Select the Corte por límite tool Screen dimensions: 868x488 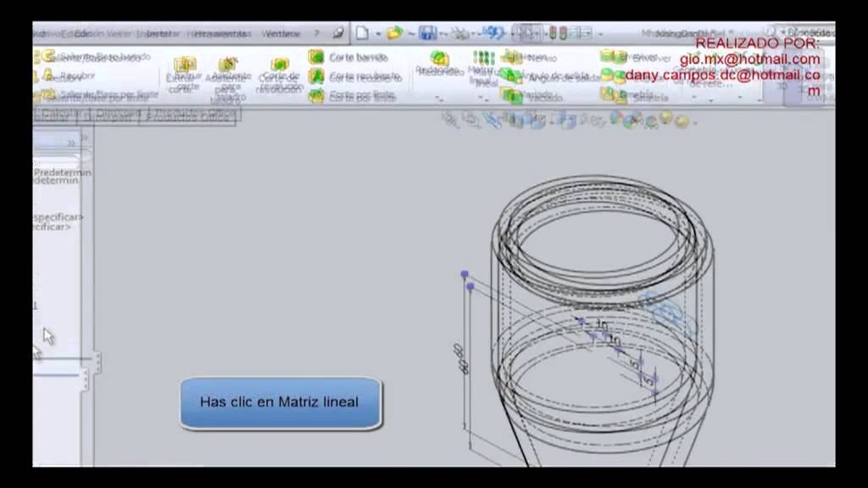pos(352,96)
